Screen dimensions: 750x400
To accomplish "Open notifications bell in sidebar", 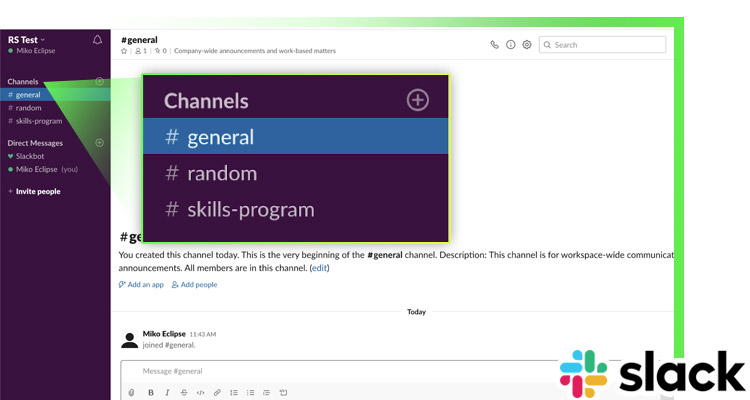I will click(x=98, y=40).
